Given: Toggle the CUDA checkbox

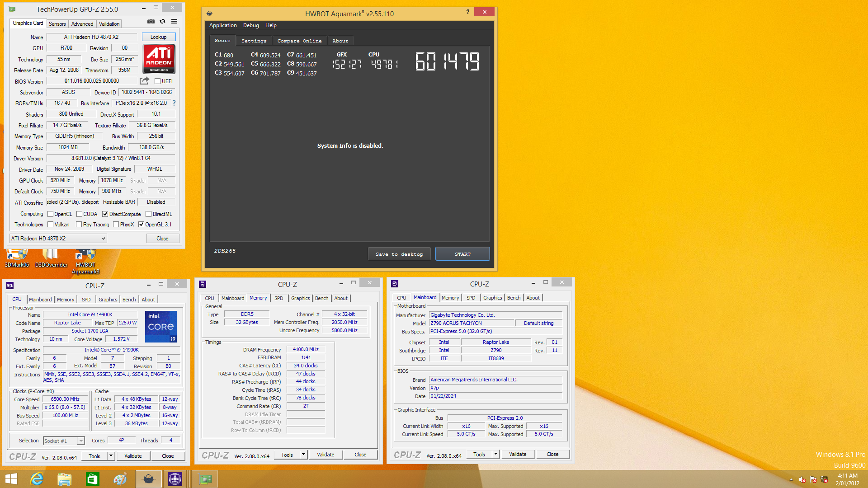Looking at the screenshot, I should coord(79,214).
